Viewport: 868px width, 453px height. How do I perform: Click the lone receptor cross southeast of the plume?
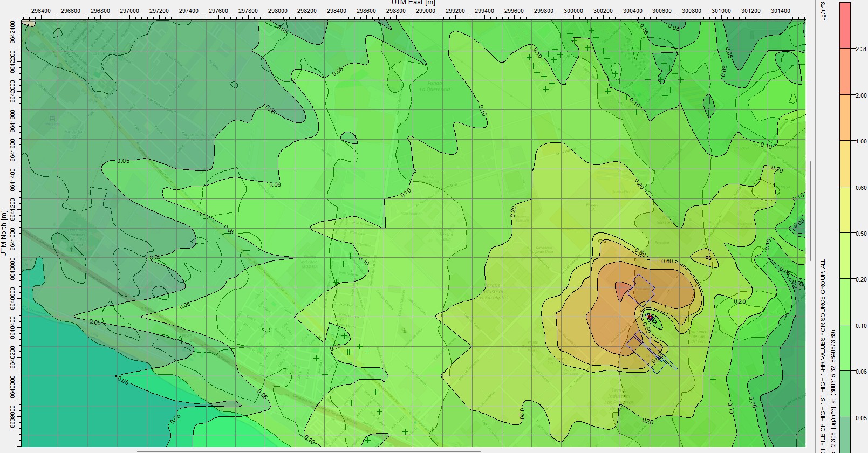(x=713, y=379)
